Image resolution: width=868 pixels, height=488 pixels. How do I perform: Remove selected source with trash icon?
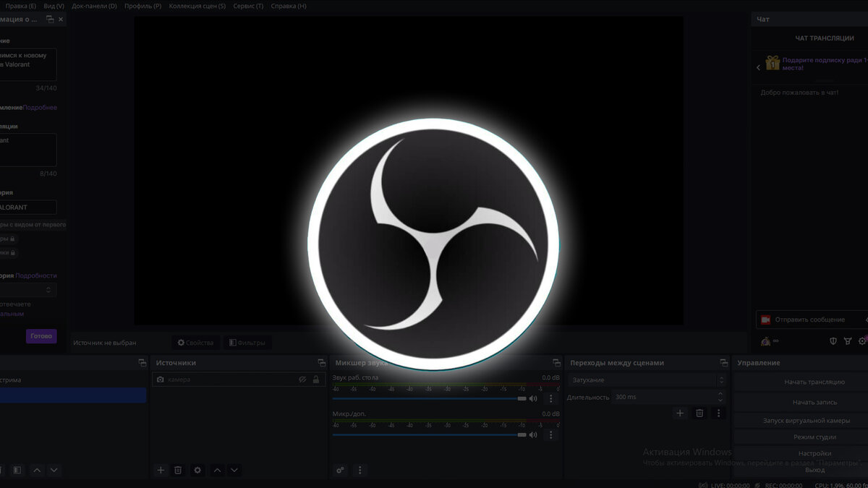178,470
